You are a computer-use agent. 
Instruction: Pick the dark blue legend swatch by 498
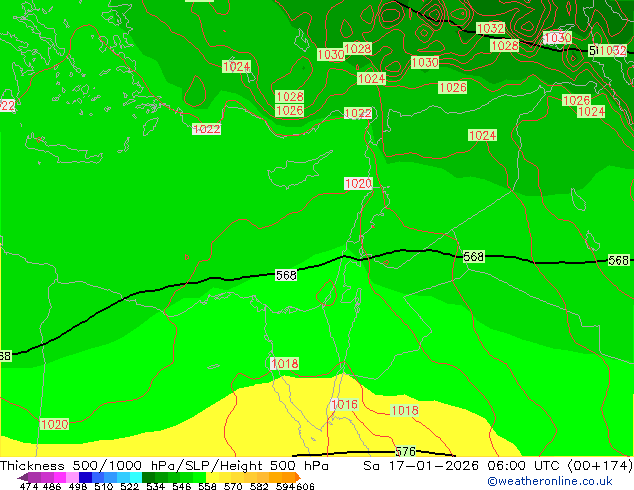85,477
